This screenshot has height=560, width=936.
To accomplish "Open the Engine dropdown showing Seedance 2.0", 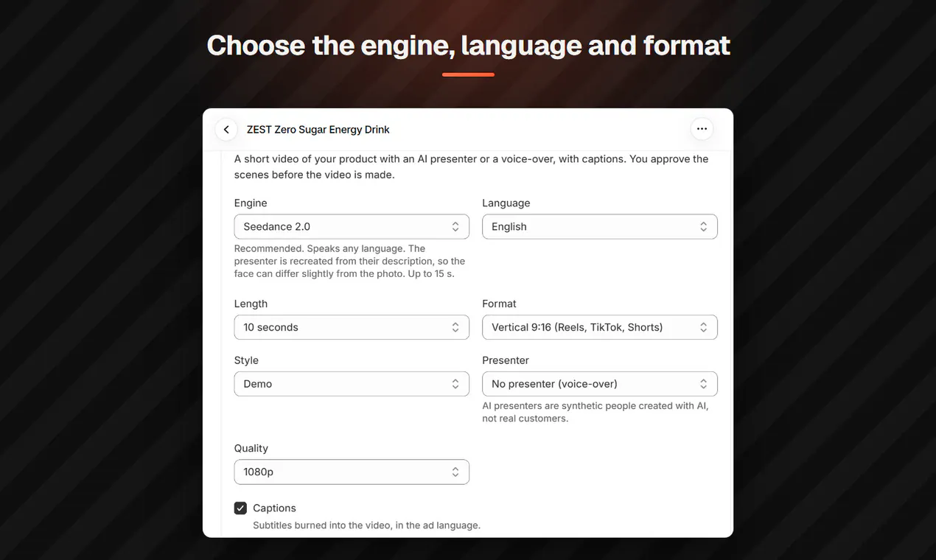I will click(x=352, y=227).
